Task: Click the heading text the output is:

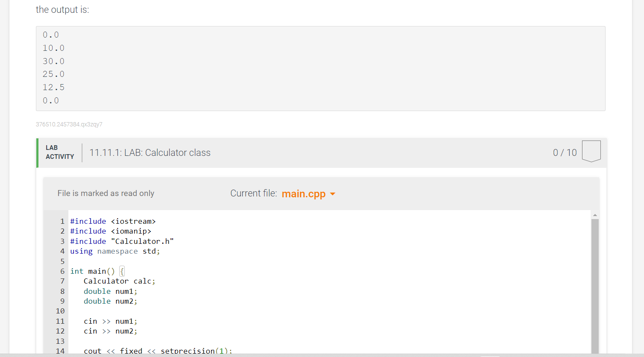Action: (x=62, y=9)
